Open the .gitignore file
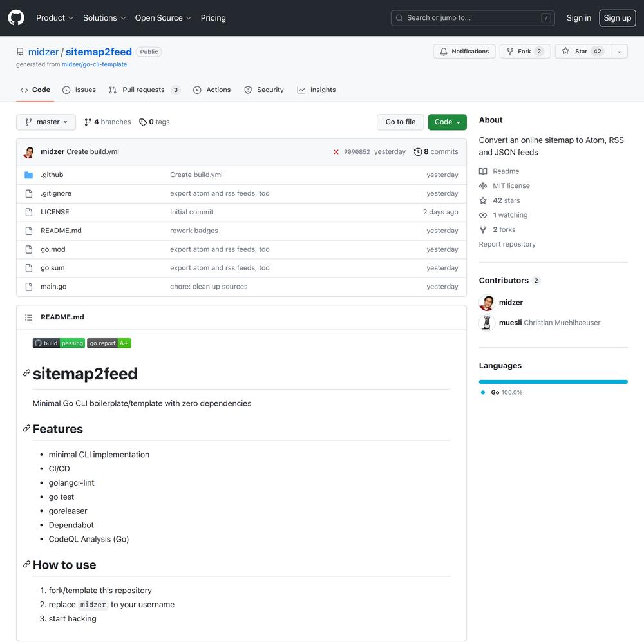Screen dimensions: 644x644 click(x=56, y=193)
